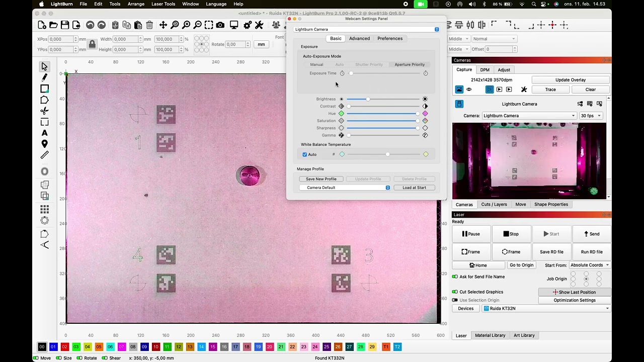Click the Go to Origin button
This screenshot has height=362, width=644.
pos(521,265)
